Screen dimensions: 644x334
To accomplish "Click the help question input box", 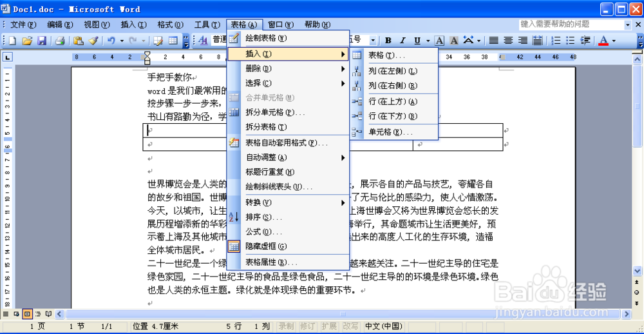I will coord(571,25).
